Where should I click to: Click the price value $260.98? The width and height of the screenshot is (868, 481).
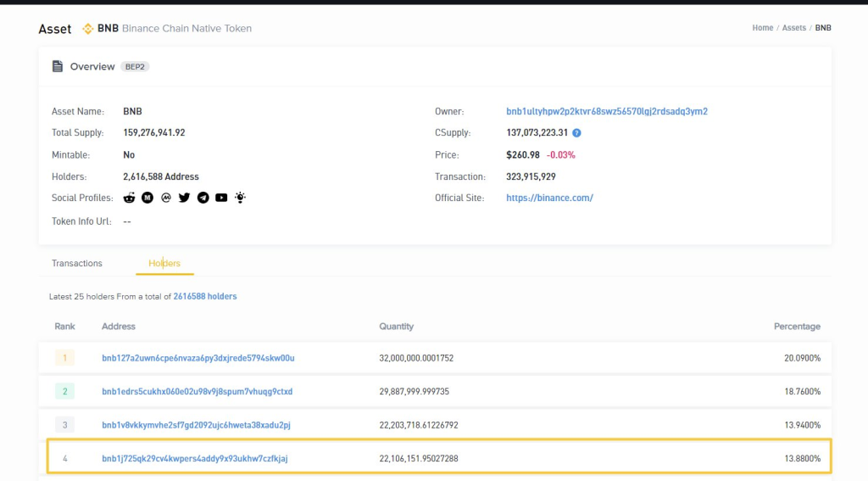[523, 155]
